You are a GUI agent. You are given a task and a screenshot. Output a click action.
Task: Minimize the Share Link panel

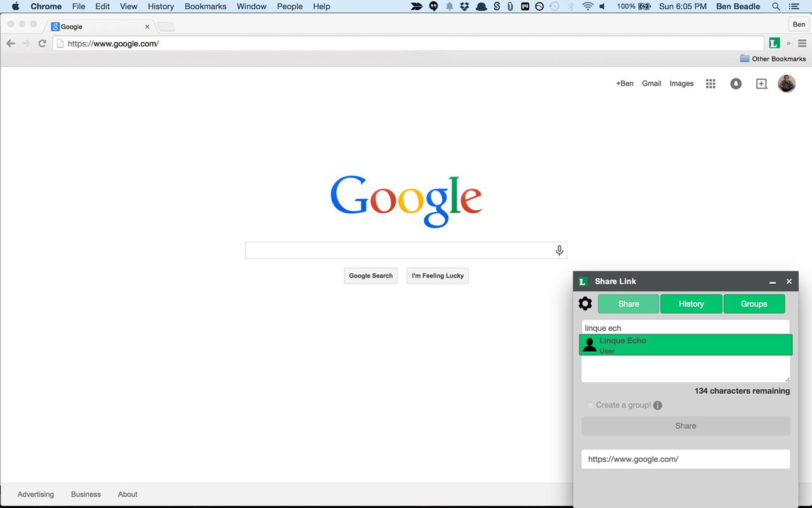coord(772,281)
